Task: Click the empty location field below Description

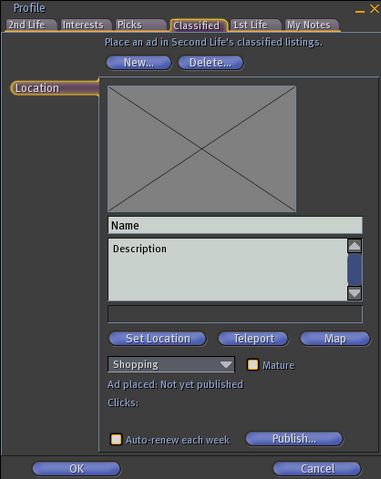Action: 235,314
